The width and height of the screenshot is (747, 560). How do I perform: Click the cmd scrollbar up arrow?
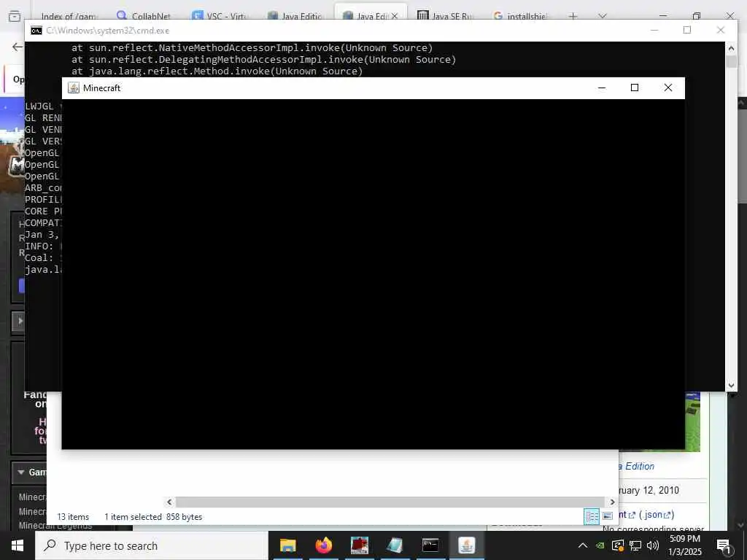click(731, 47)
